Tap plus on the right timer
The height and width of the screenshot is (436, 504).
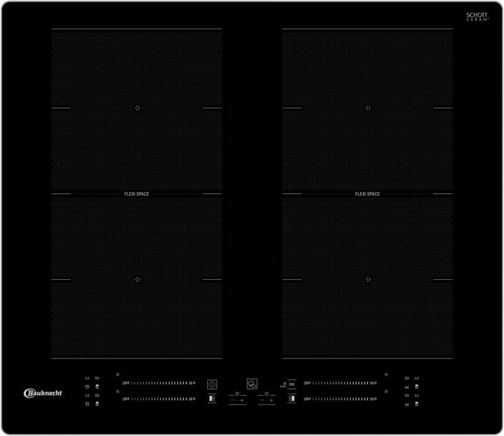click(x=272, y=400)
